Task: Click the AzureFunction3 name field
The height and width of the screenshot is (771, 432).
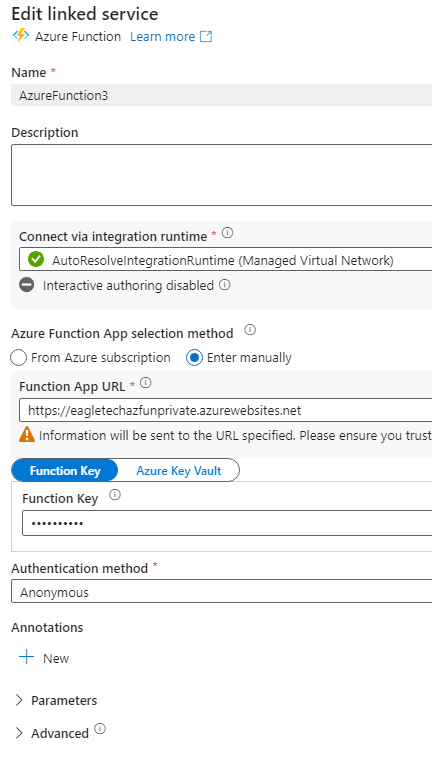Action: (x=222, y=95)
